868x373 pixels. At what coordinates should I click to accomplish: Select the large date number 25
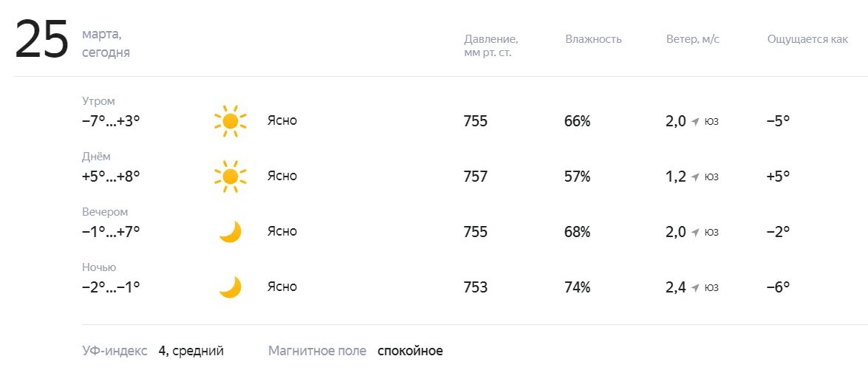point(41,38)
